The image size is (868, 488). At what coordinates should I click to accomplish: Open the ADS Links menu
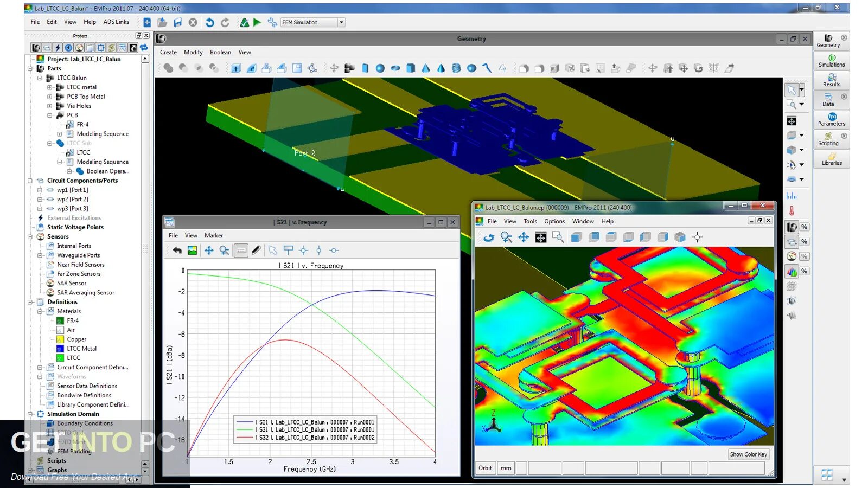(x=116, y=22)
